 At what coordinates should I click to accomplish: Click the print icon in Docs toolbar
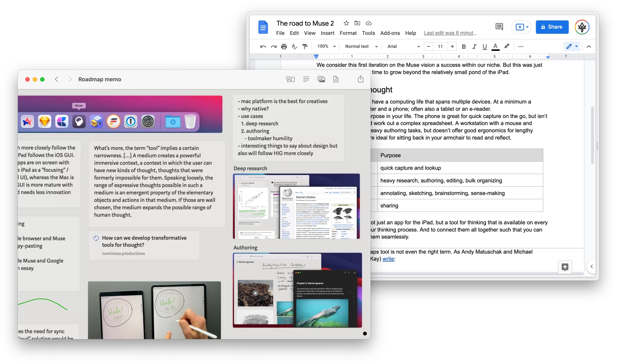coord(284,46)
